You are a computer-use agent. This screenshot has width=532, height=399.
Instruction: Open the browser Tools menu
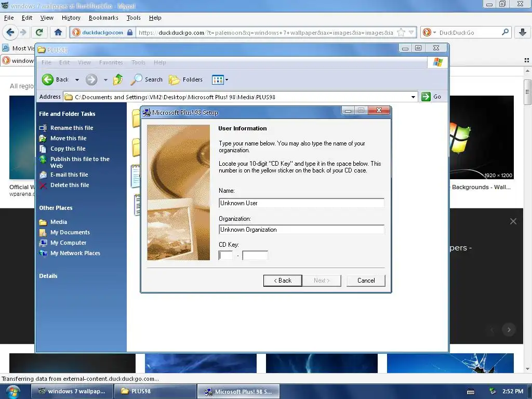[134, 18]
